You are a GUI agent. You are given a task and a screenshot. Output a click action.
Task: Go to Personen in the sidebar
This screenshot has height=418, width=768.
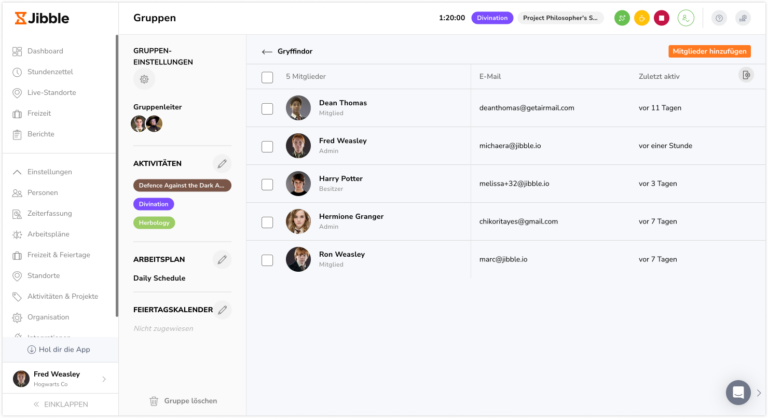pos(43,193)
